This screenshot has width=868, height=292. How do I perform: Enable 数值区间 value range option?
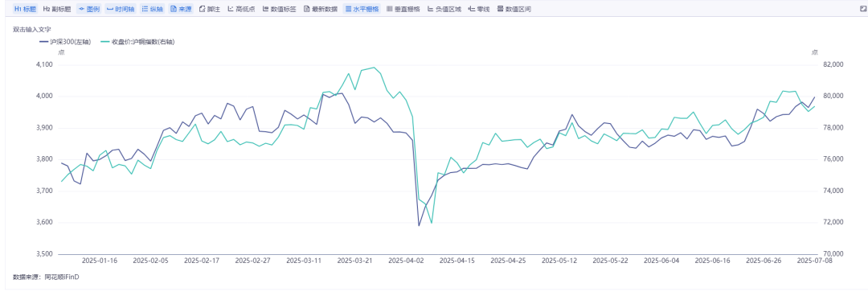click(x=514, y=10)
